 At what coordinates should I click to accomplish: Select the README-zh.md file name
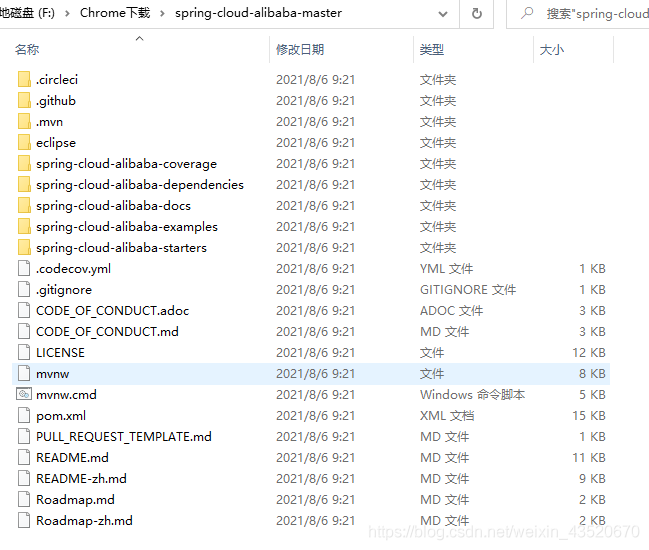tap(81, 479)
